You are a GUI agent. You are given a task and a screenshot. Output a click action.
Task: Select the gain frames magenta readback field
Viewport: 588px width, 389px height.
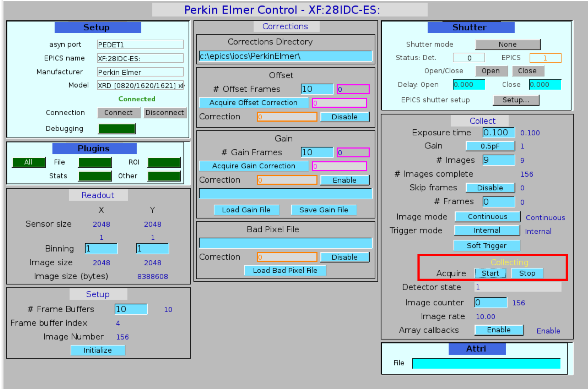pos(353,152)
